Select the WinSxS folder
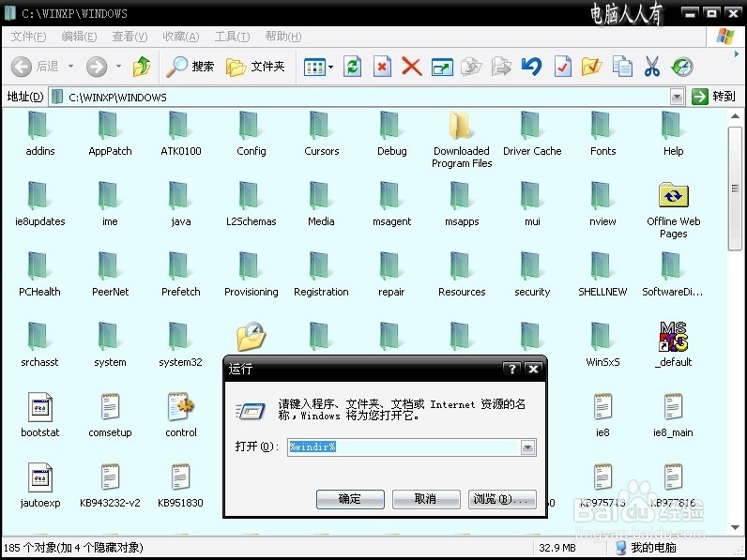Screen dimensions: 747x560 602,345
